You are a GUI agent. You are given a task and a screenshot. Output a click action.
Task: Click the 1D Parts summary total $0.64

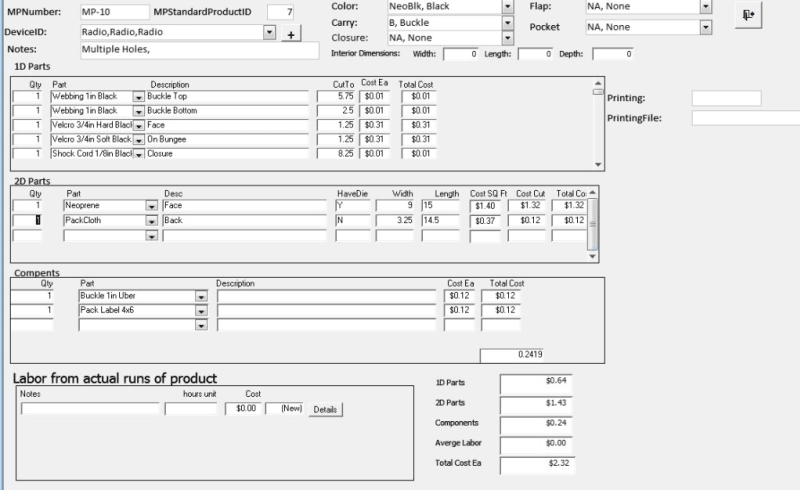tap(536, 383)
